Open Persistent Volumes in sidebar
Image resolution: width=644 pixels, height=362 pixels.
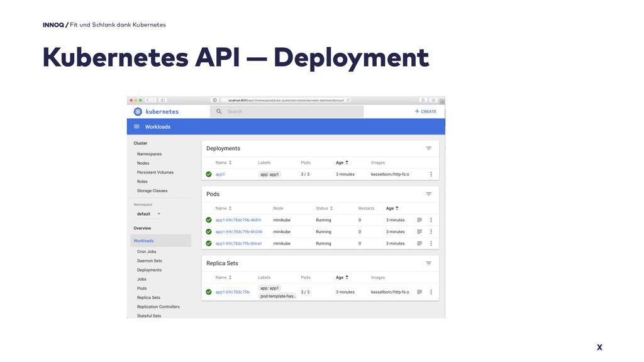[155, 173]
